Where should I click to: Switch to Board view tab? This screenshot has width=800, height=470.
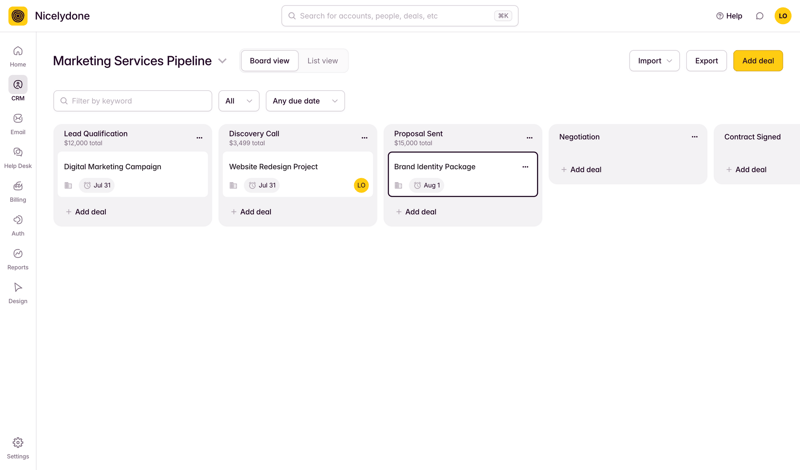[269, 61]
